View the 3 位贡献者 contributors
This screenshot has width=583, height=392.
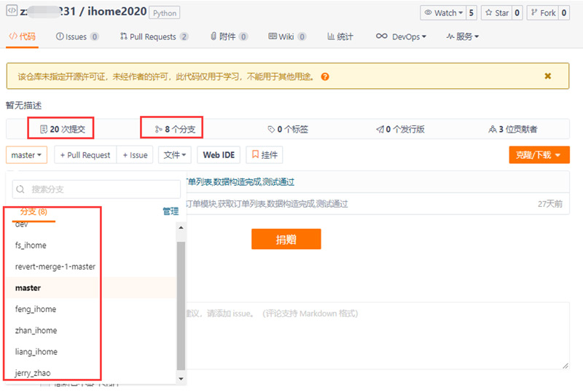[x=513, y=129]
